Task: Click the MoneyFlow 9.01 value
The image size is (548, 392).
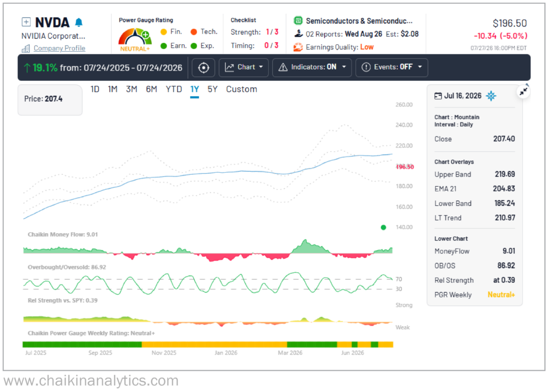Action: (508, 251)
